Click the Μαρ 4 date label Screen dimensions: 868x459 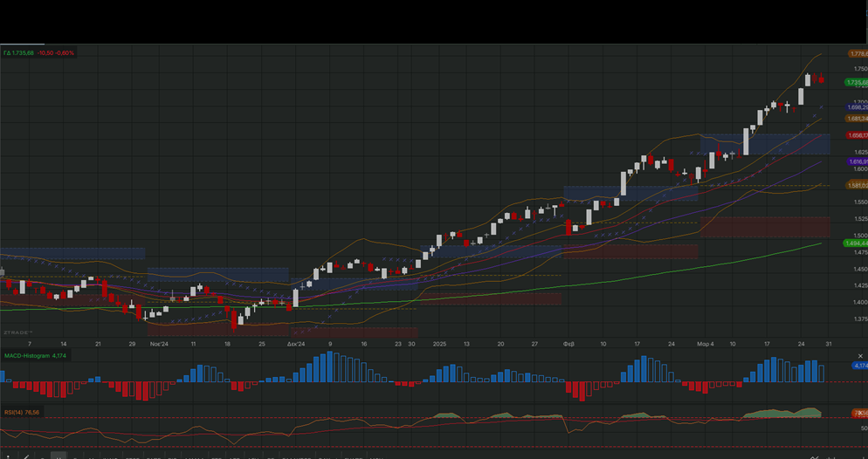point(706,344)
